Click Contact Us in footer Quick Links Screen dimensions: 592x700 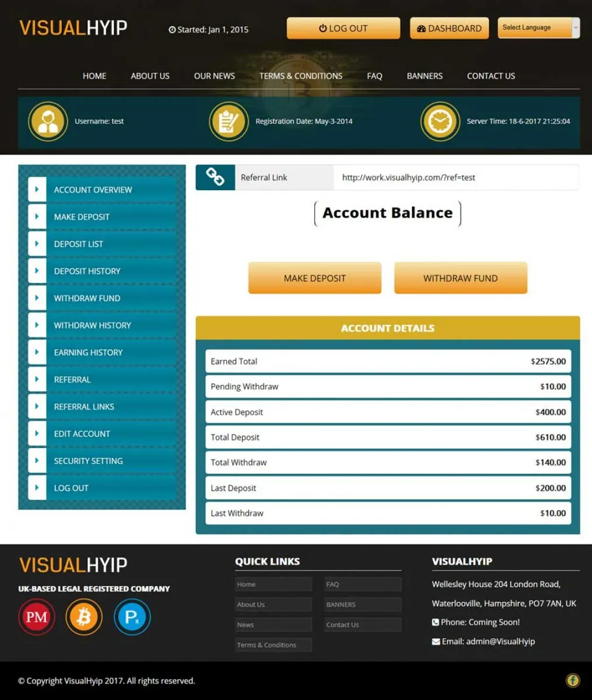click(x=363, y=625)
